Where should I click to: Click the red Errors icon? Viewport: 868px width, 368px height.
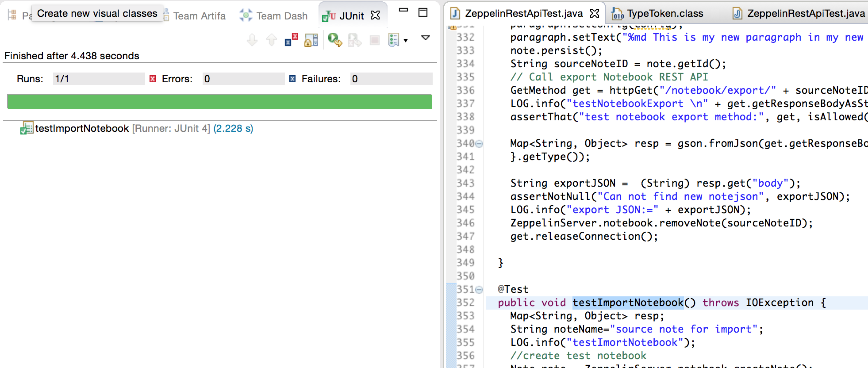(153, 79)
